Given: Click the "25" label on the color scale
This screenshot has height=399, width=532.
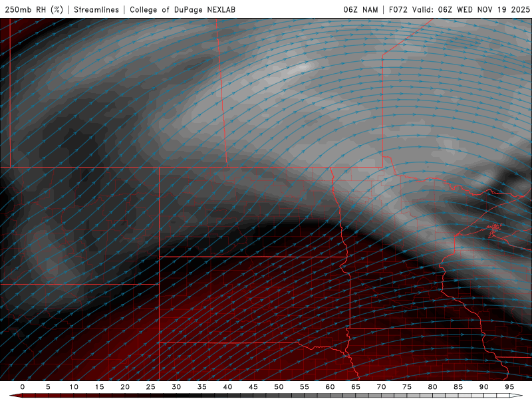Looking at the screenshot, I should point(151,387).
